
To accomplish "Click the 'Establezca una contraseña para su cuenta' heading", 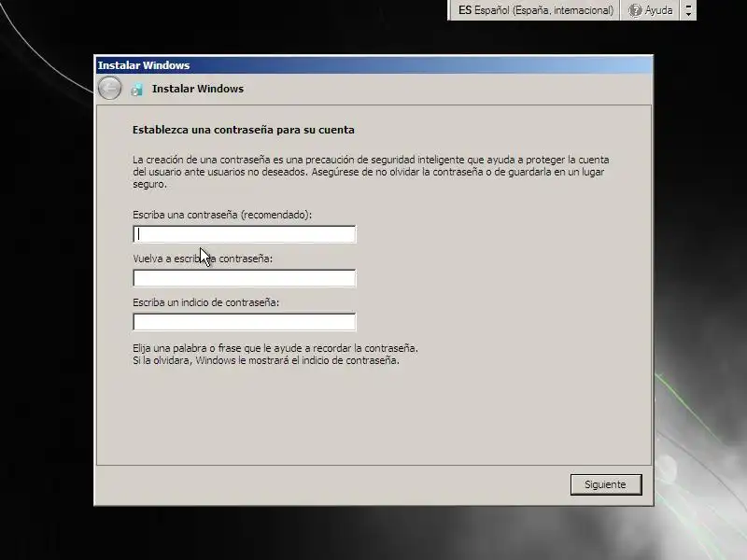I will [x=244, y=130].
